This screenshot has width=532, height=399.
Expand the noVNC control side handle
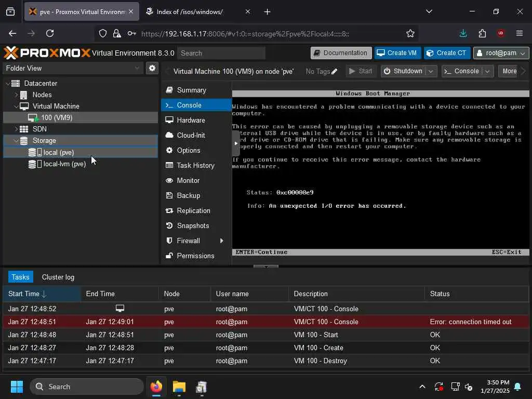(x=235, y=143)
